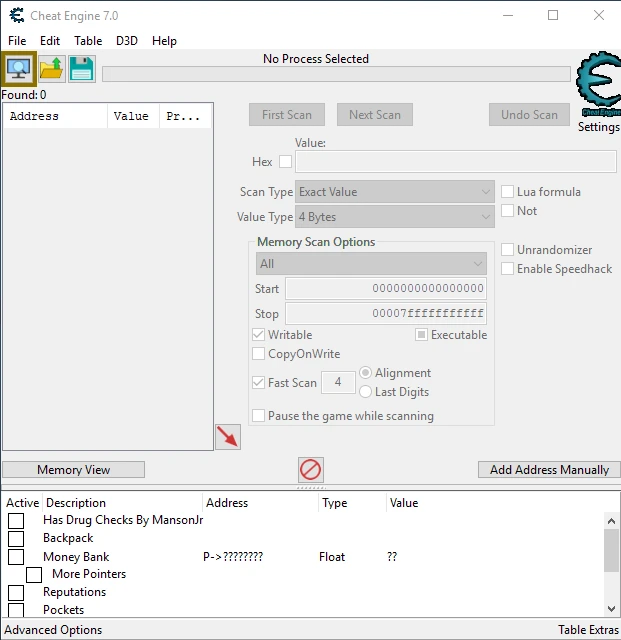Enable the Lua formula checkbox
Image resolution: width=621 pixels, height=640 pixels.
pyautogui.click(x=507, y=191)
